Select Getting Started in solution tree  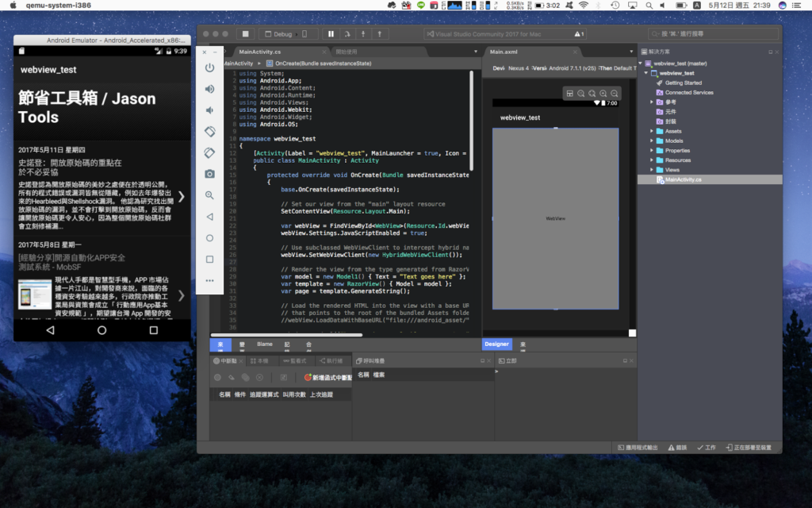(x=683, y=83)
